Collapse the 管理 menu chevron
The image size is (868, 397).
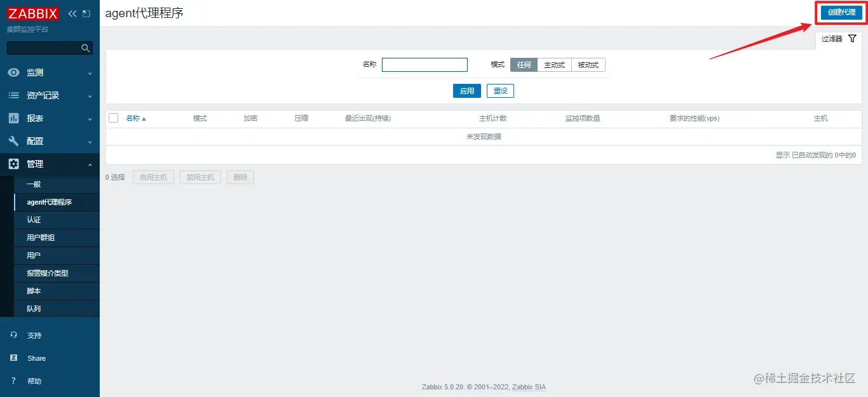point(90,165)
